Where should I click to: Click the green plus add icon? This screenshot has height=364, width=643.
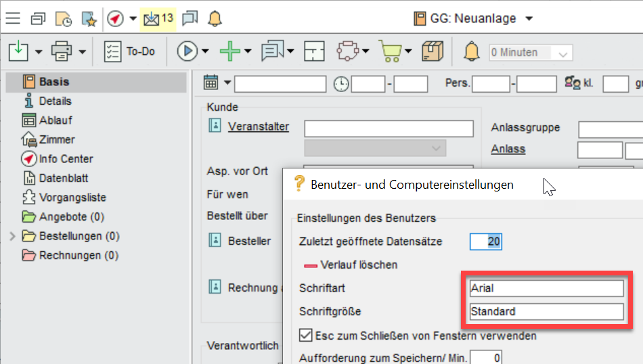(231, 51)
